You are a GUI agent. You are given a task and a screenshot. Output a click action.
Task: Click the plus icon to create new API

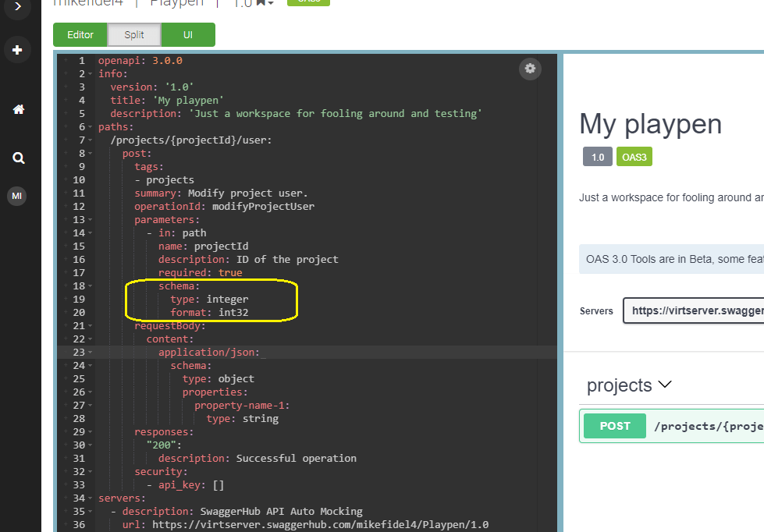tap(17, 51)
